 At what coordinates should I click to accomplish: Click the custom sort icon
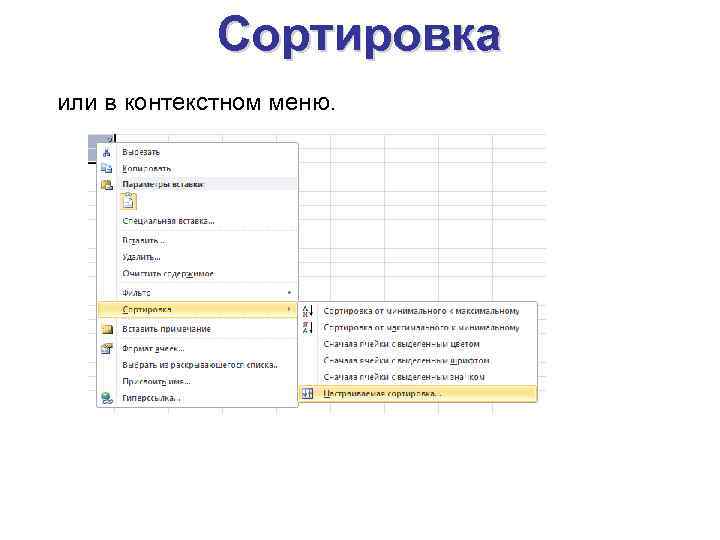308,394
